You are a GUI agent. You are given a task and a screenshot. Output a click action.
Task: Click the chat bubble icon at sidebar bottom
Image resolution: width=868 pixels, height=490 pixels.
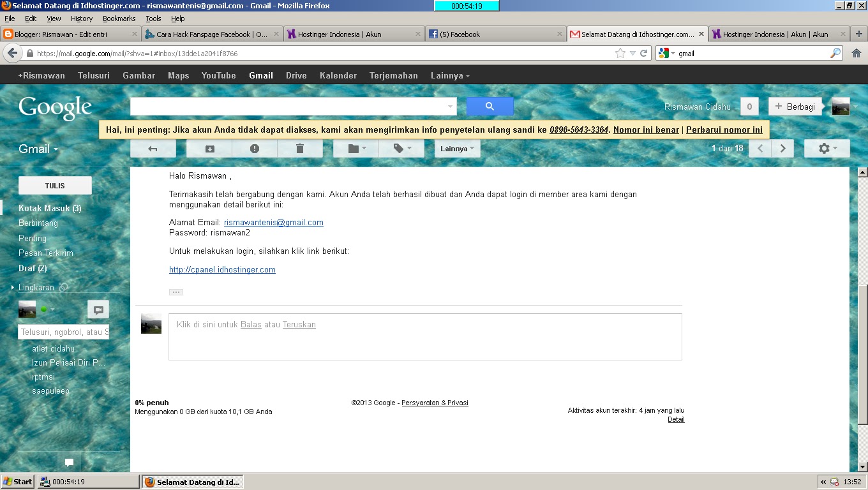(x=70, y=463)
